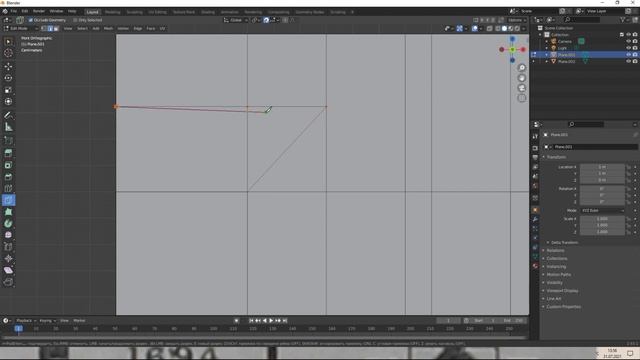Switch to the UV Editing workspace tab
The width and height of the screenshot is (640, 360).
157,12
